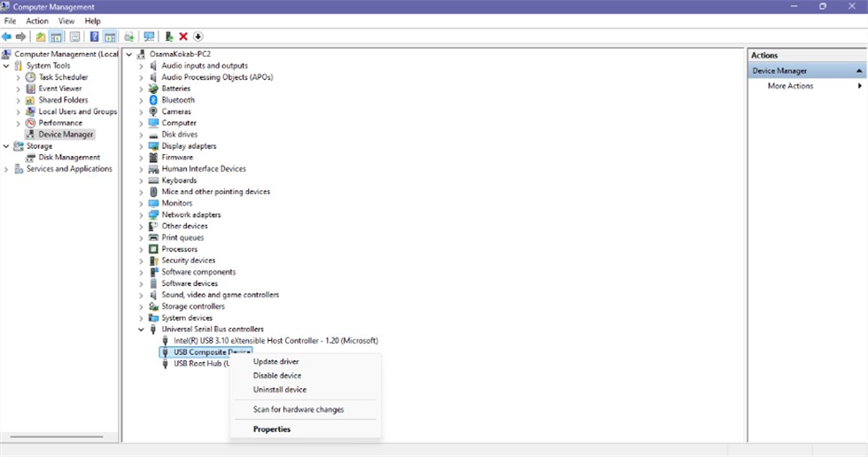The image size is (868, 457).
Task: Click the Forward arrow in toolbar
Action: [21, 36]
